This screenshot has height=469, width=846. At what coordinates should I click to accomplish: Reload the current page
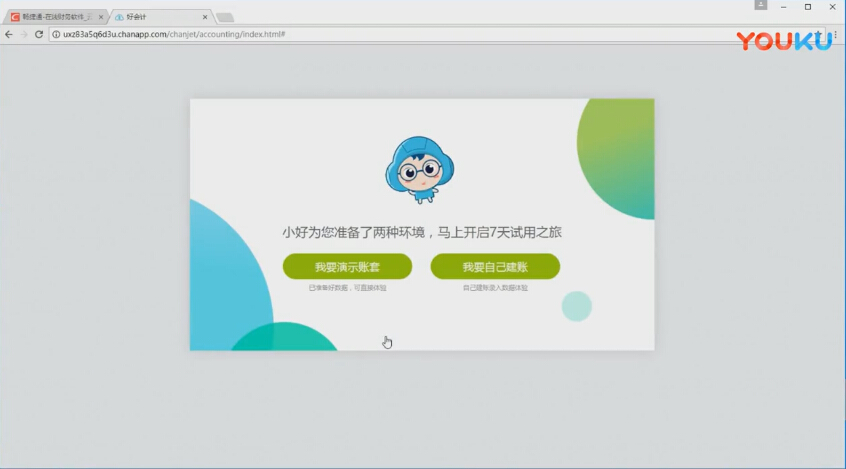[39, 34]
